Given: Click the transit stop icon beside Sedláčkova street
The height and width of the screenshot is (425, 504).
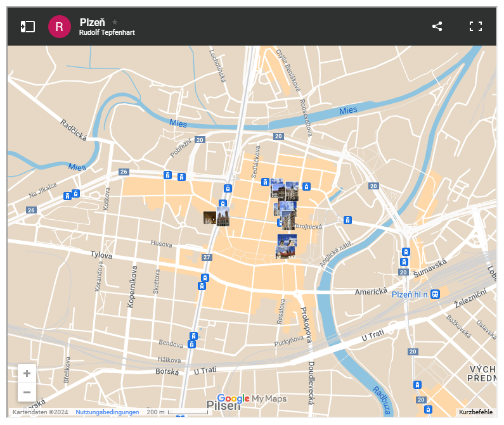Looking at the screenshot, I should click(265, 182).
